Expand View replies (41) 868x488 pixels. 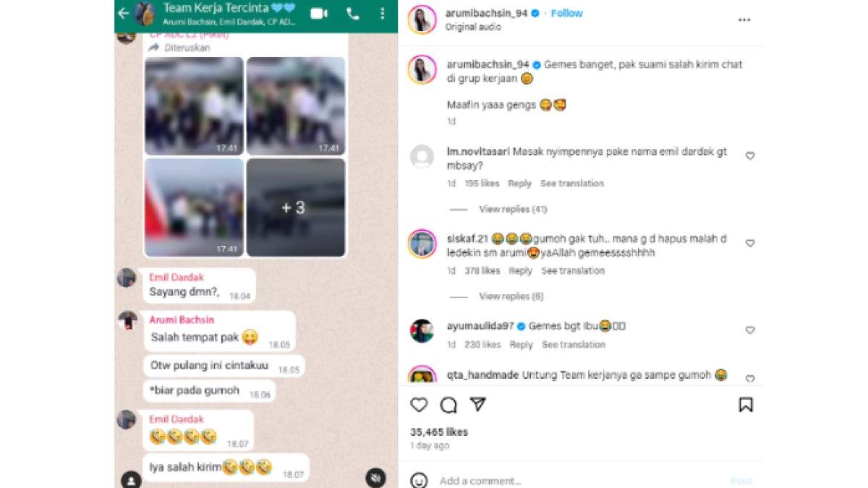pyautogui.click(x=513, y=209)
